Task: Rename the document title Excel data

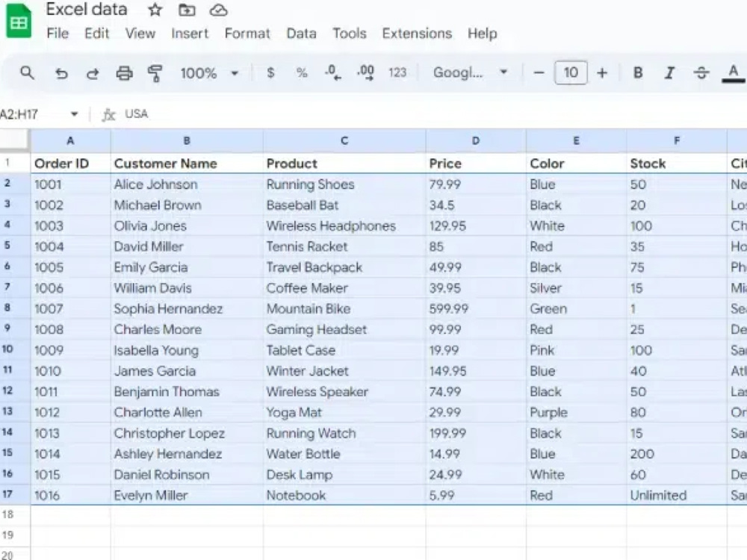Action: (x=87, y=10)
